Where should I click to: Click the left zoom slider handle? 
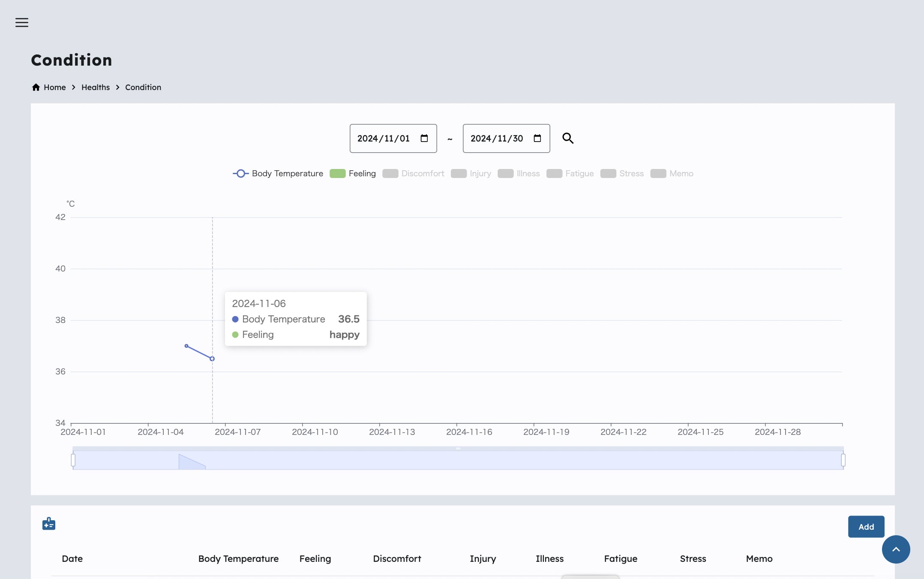(x=73, y=460)
